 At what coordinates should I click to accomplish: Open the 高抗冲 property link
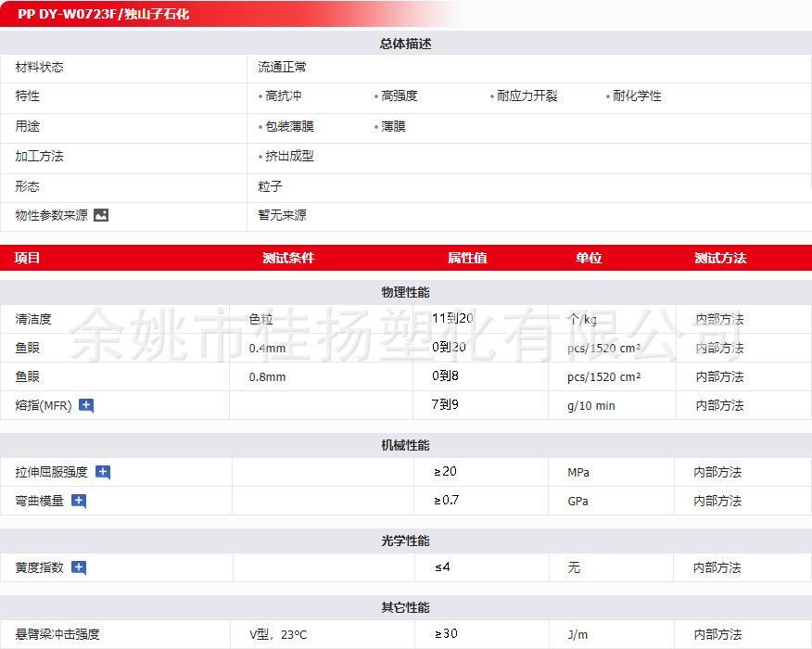(x=283, y=96)
